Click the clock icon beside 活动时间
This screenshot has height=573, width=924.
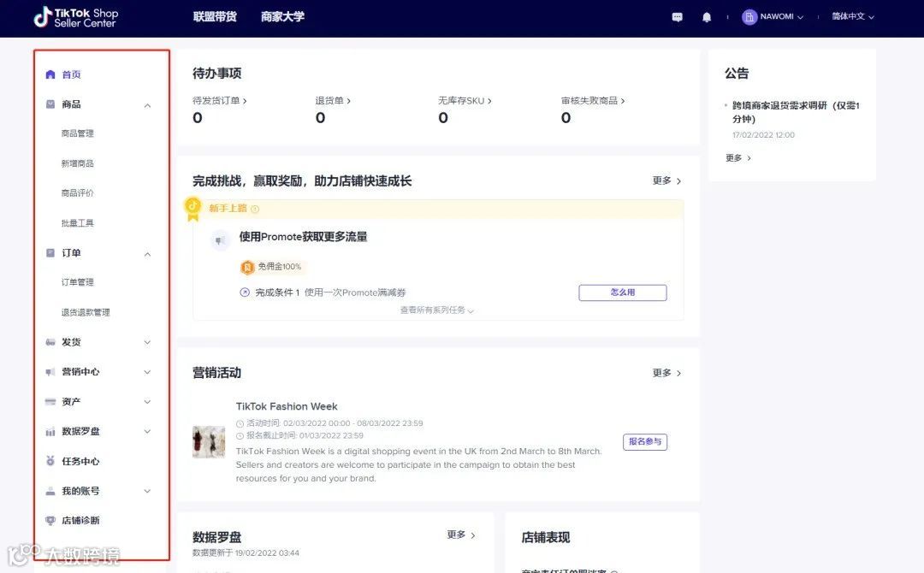point(240,423)
